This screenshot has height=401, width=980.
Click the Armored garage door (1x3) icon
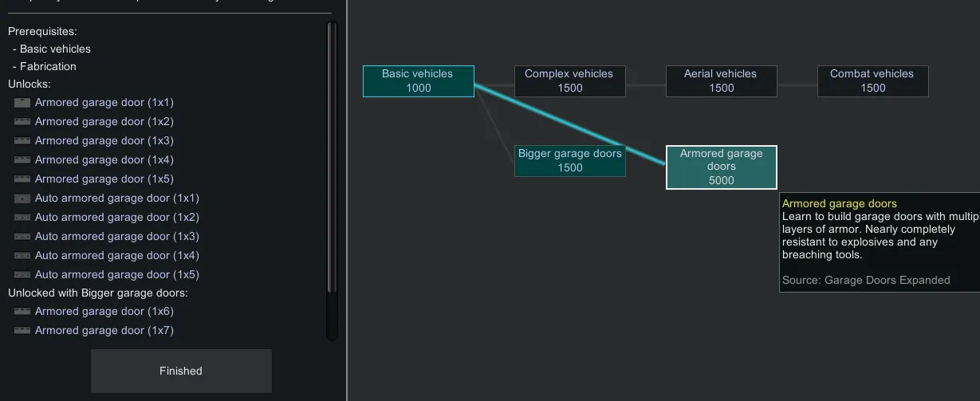pyautogui.click(x=22, y=141)
